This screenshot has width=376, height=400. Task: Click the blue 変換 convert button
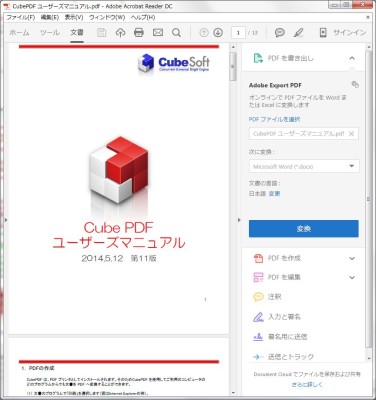tap(304, 229)
